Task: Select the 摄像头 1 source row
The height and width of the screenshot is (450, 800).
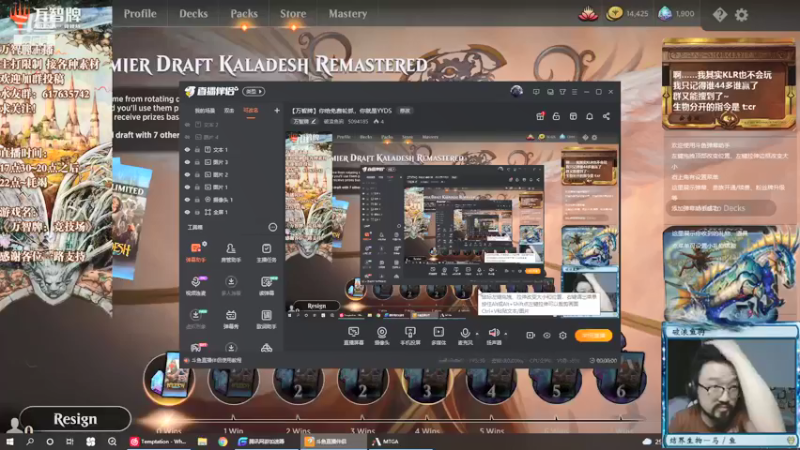Action: [x=231, y=199]
